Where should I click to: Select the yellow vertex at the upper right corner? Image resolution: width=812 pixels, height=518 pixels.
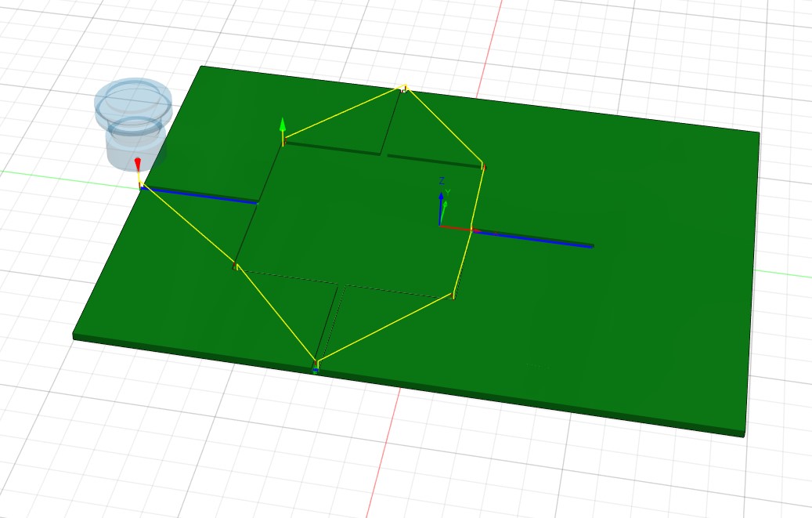coord(483,166)
